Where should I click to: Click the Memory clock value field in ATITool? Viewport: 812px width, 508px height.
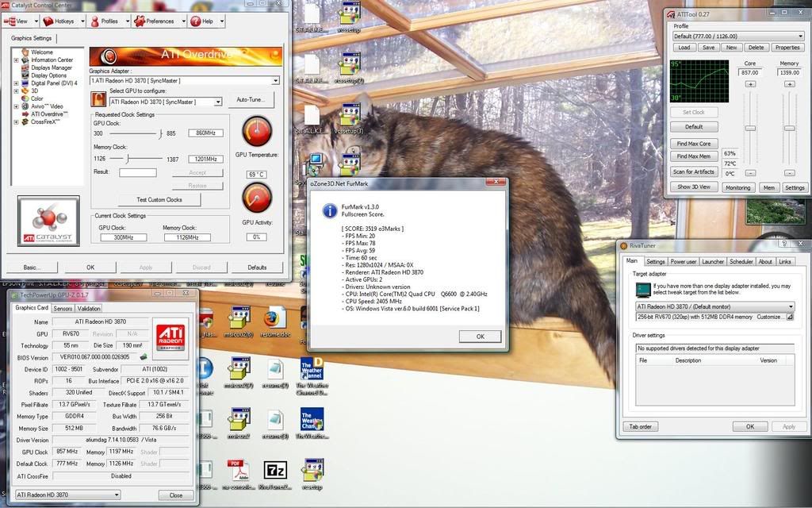[789, 72]
